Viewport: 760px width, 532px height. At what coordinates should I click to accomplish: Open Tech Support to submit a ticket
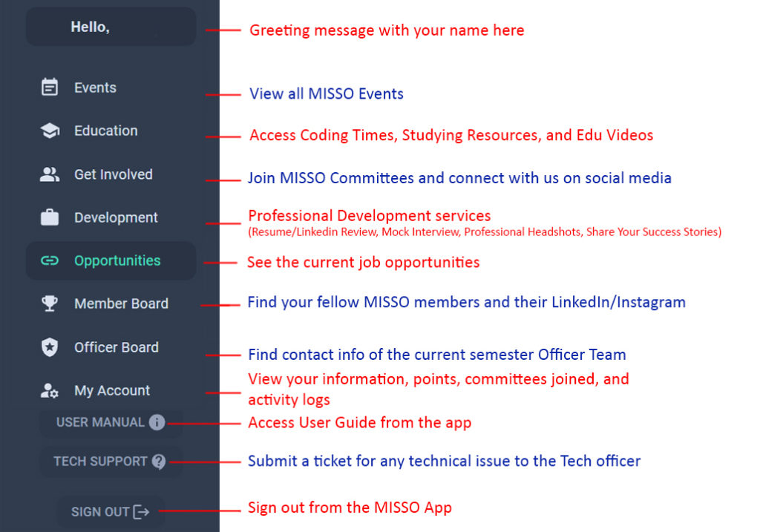pos(109,461)
